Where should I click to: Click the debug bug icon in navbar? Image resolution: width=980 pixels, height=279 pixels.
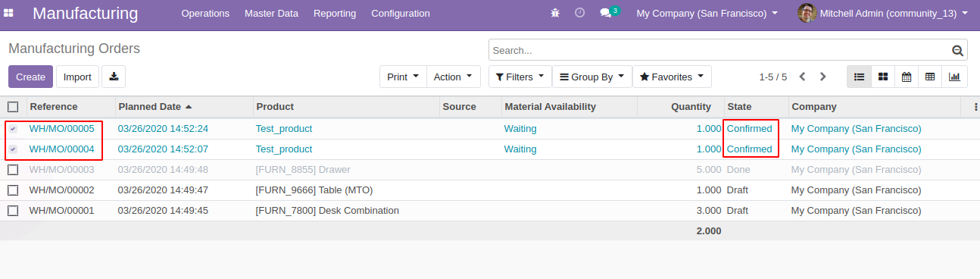click(x=555, y=14)
